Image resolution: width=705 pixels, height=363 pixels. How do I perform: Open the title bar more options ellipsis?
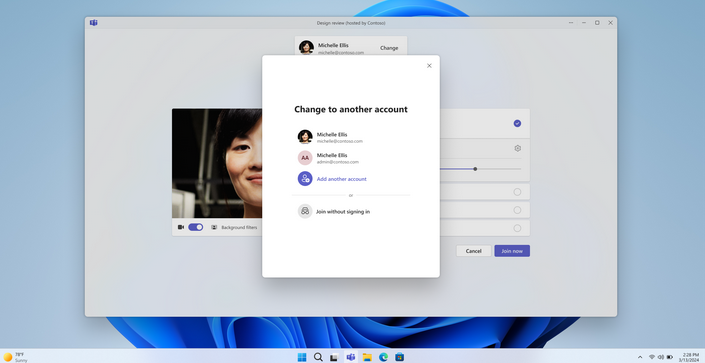coord(571,23)
